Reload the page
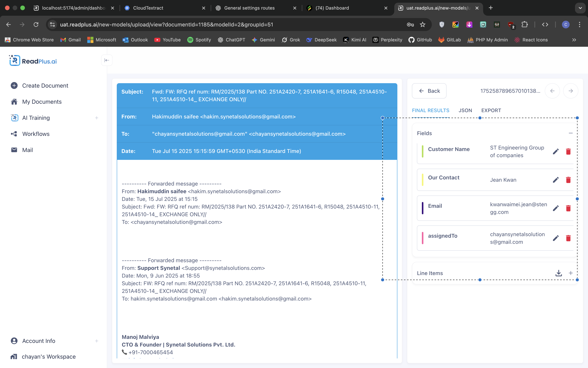Screen dimensions: 588x368 [x=36, y=25]
